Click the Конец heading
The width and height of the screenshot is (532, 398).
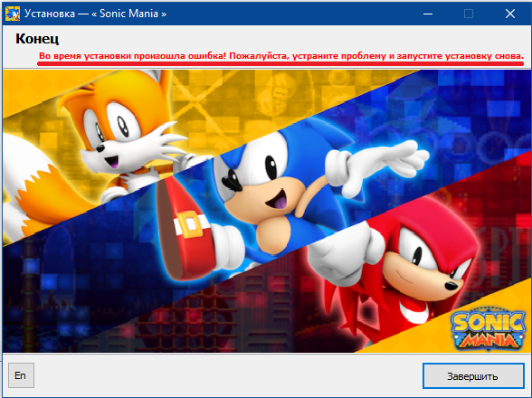37,38
